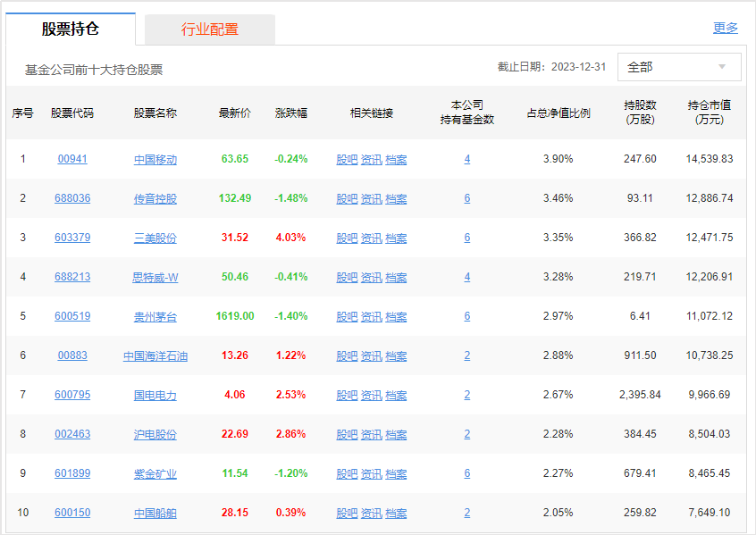Image resolution: width=756 pixels, height=535 pixels.
Task: Switch to the 行业配置 tab
Action: tap(210, 29)
